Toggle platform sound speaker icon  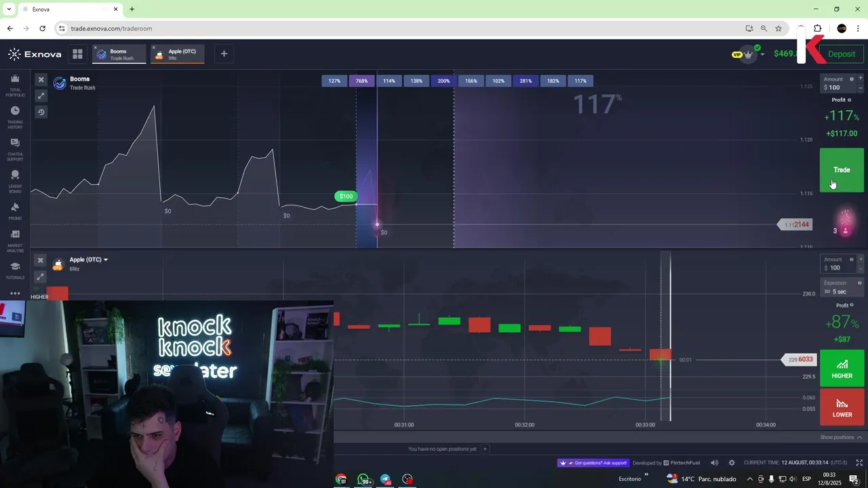coord(714,463)
